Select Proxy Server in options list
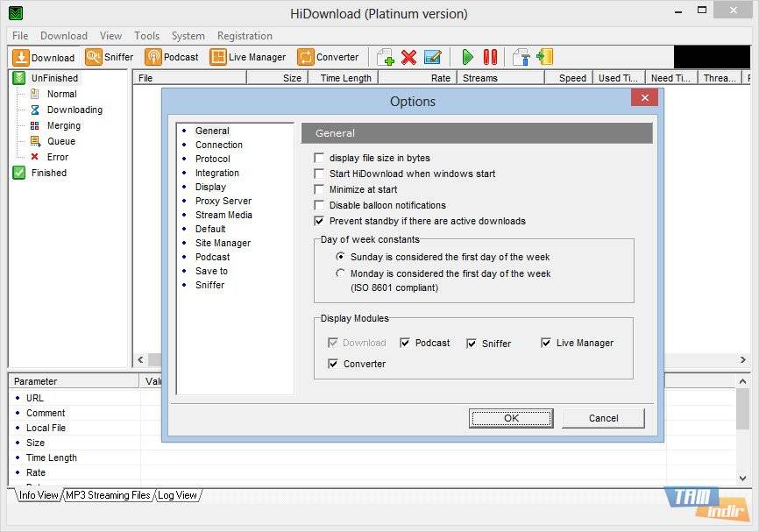This screenshot has width=759, height=532. pyautogui.click(x=223, y=201)
